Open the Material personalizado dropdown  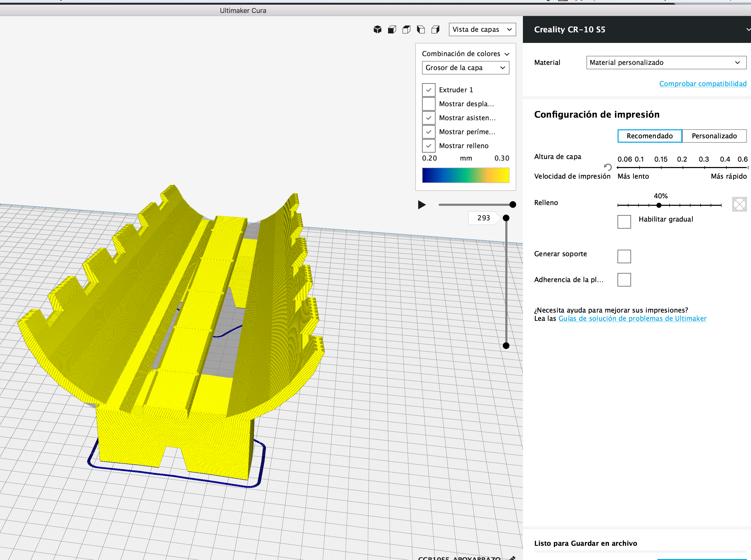coord(666,63)
